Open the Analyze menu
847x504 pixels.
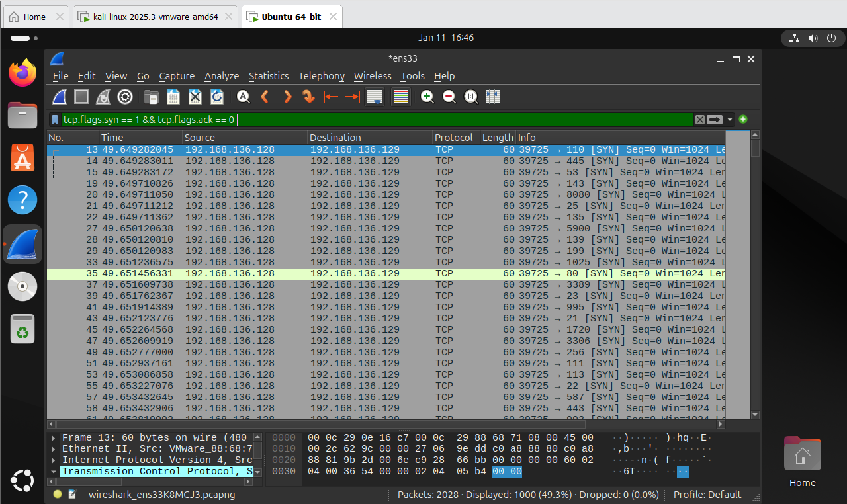click(222, 76)
